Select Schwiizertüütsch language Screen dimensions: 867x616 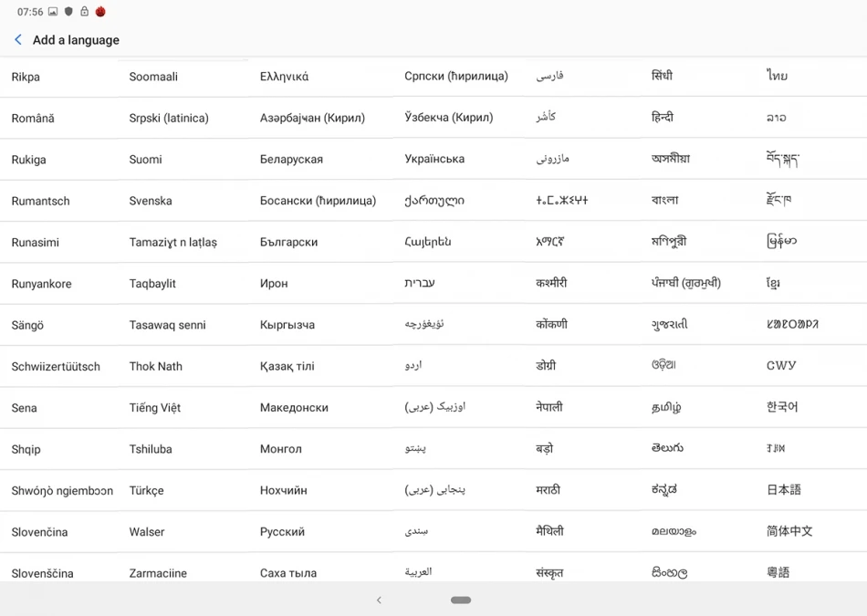point(56,367)
